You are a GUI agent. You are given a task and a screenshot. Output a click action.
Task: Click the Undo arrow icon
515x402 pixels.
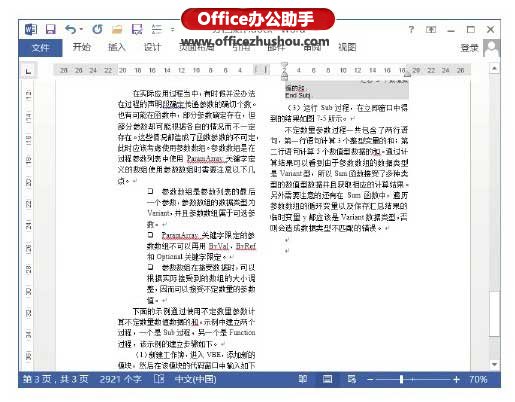click(x=70, y=29)
